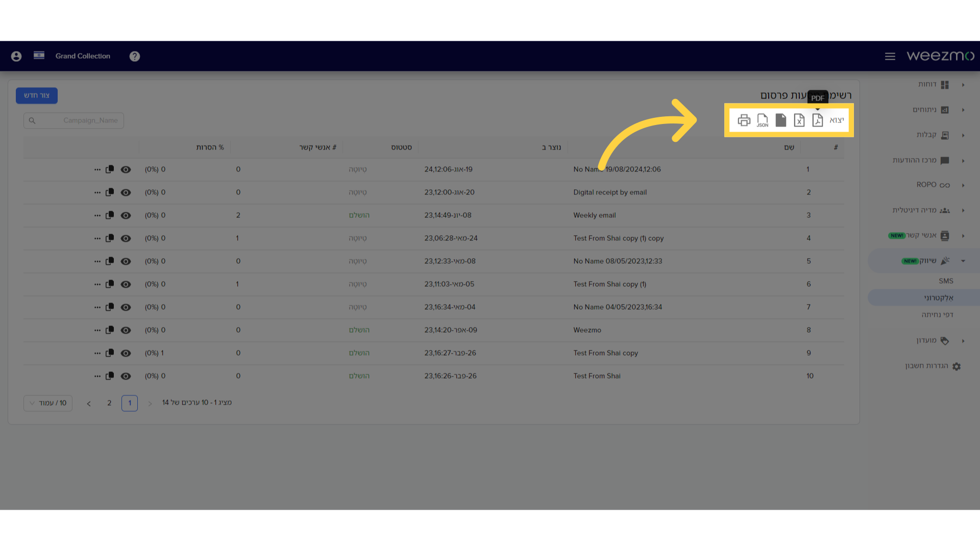Open the help question mark icon
980x551 pixels.
pos(135,56)
